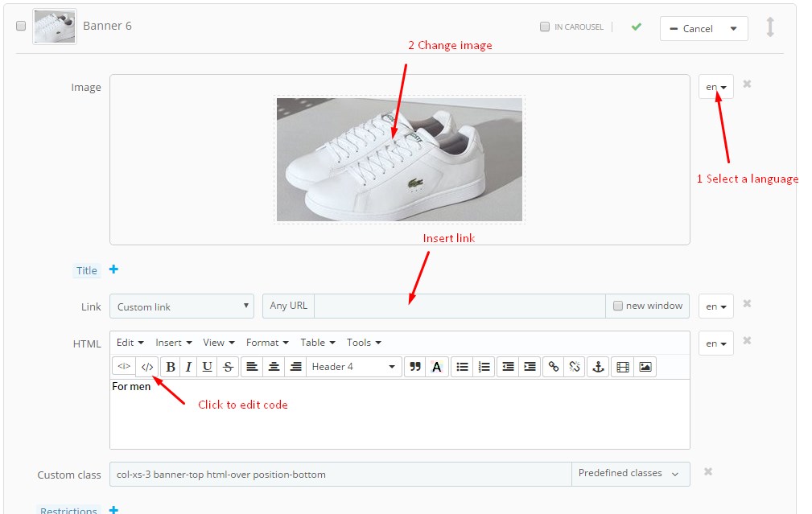Toggle italic formatting
Viewport: 812px width, 514px height.
[x=188, y=367]
